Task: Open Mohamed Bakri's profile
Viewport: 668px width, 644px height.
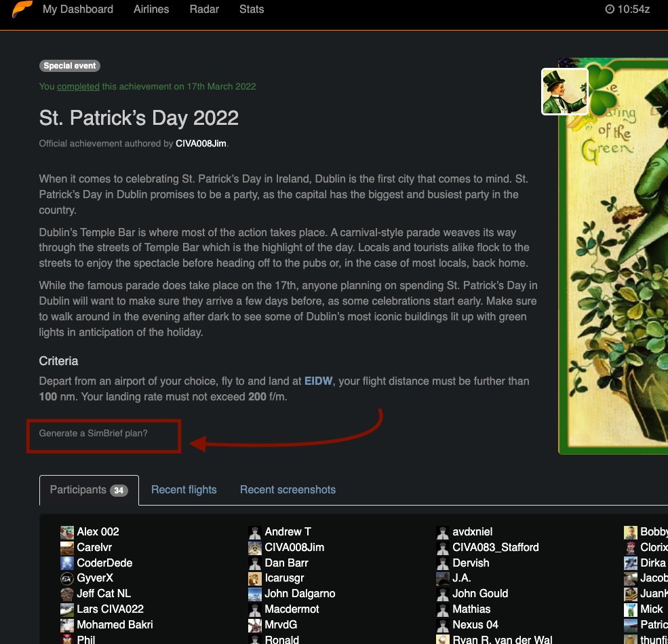Action: 115,625
